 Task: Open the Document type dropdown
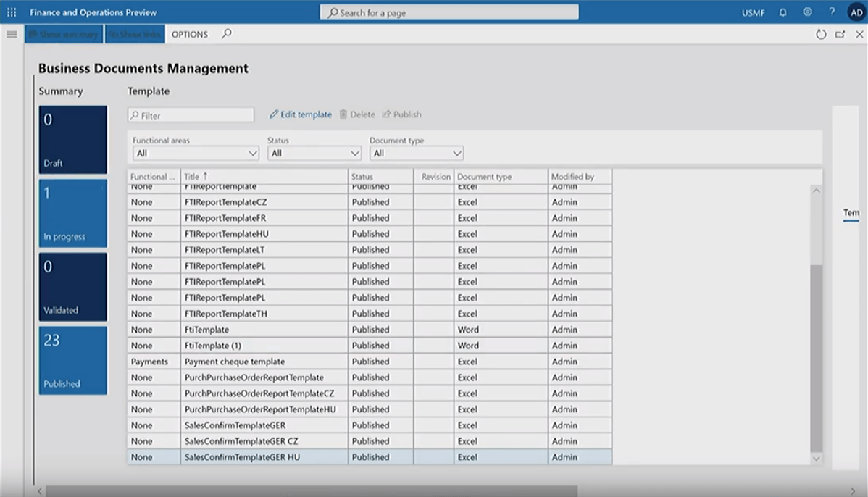pyautogui.click(x=456, y=153)
